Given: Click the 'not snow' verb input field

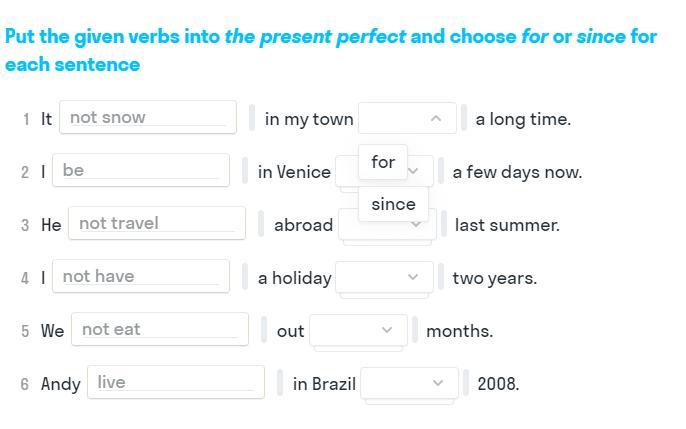Looking at the screenshot, I should click(148, 117).
